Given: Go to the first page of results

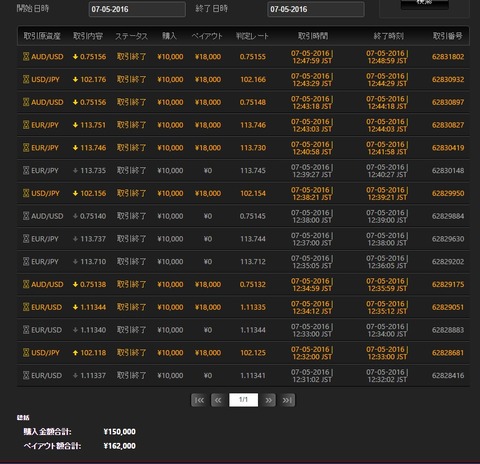Looking at the screenshot, I should (199, 400).
